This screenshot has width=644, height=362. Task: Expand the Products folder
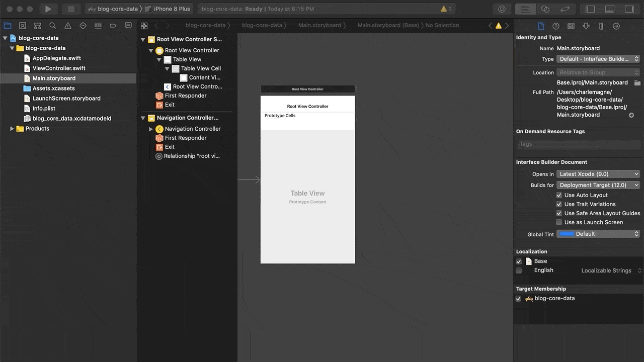(12, 129)
